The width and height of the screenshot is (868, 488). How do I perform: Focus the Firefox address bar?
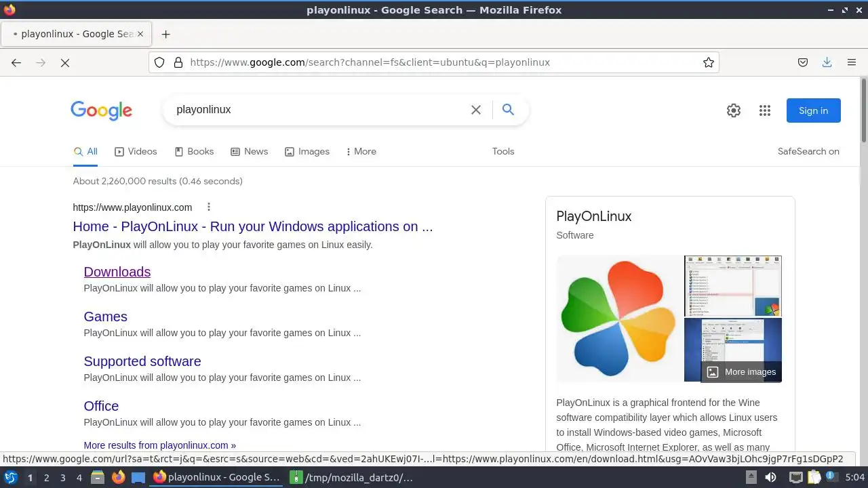click(434, 62)
